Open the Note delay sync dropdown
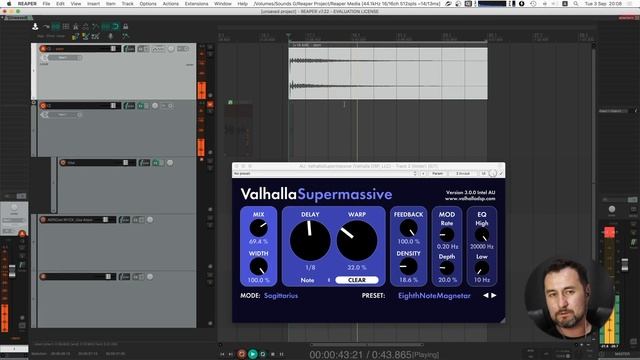 315,280
